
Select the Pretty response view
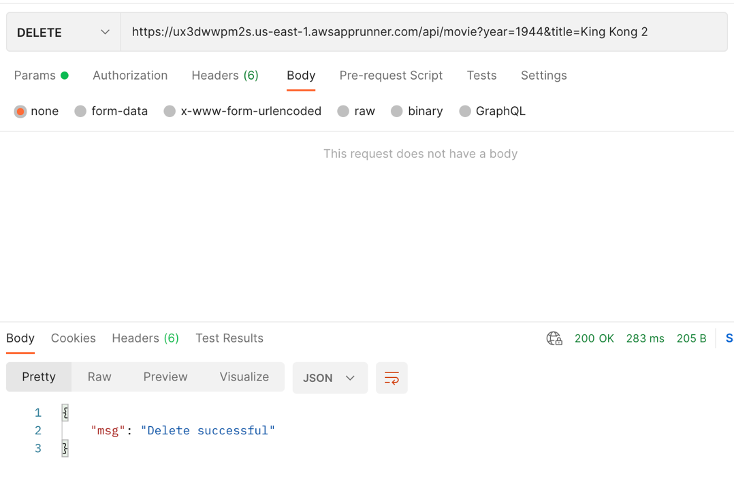(x=39, y=377)
